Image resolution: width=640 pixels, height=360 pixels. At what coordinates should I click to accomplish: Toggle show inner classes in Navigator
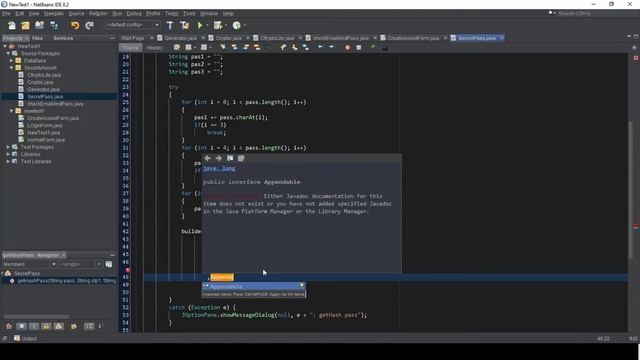pos(59,326)
